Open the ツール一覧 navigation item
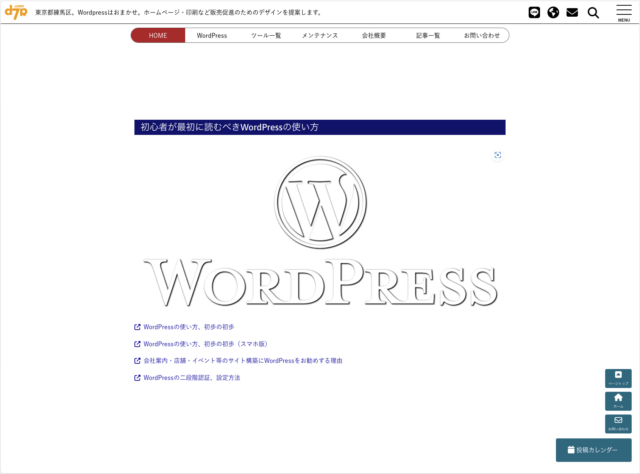Image resolution: width=640 pixels, height=474 pixels. coord(266,36)
